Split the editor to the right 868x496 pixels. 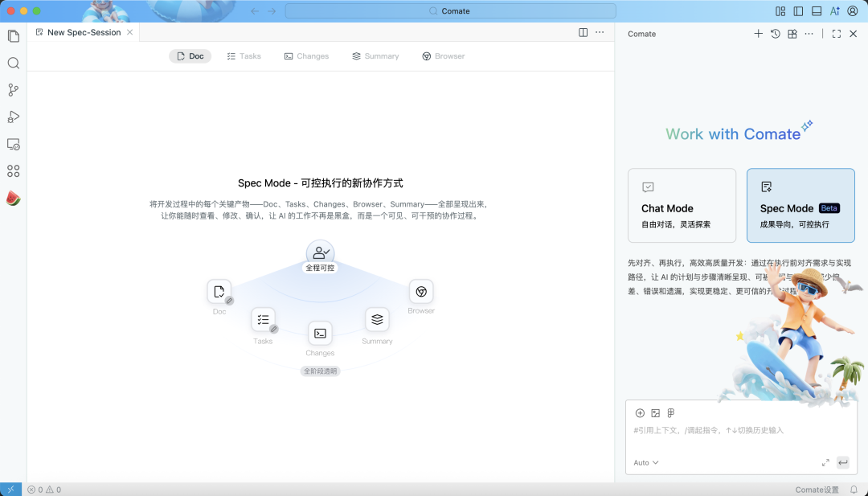[x=583, y=33]
